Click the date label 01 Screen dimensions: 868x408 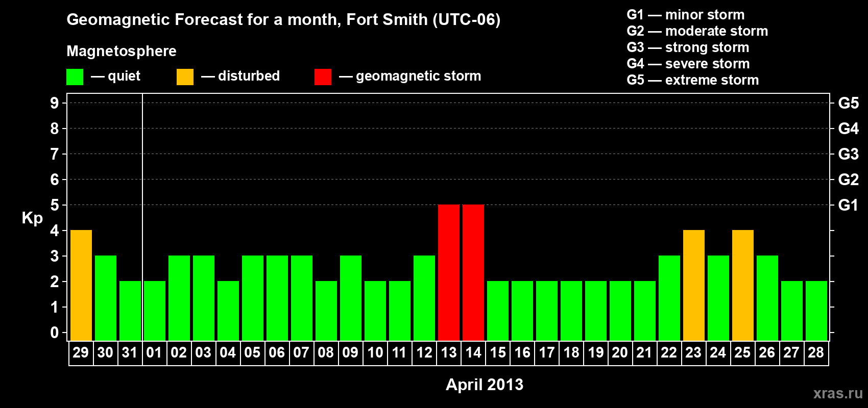(x=154, y=352)
